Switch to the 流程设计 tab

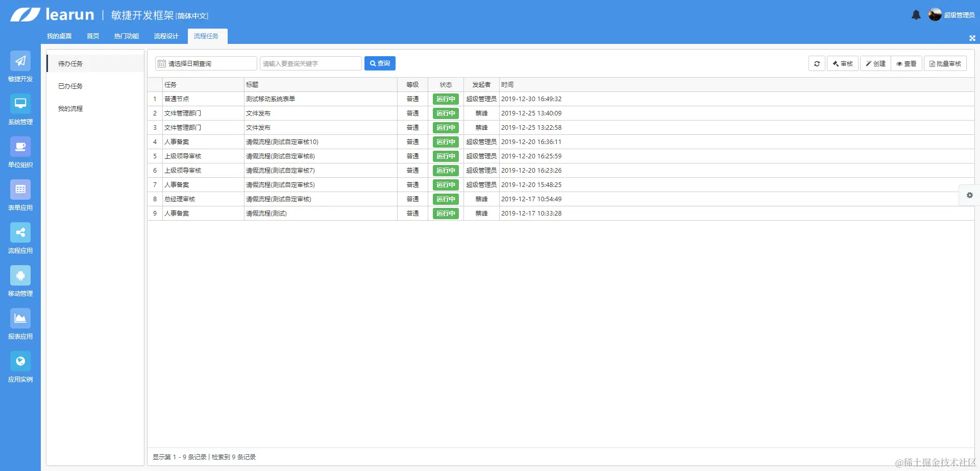click(x=166, y=36)
